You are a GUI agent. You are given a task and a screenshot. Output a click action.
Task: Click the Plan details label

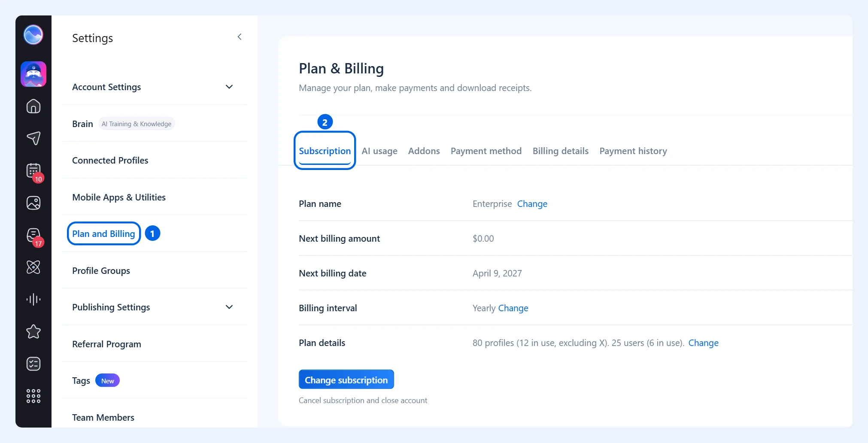322,343
